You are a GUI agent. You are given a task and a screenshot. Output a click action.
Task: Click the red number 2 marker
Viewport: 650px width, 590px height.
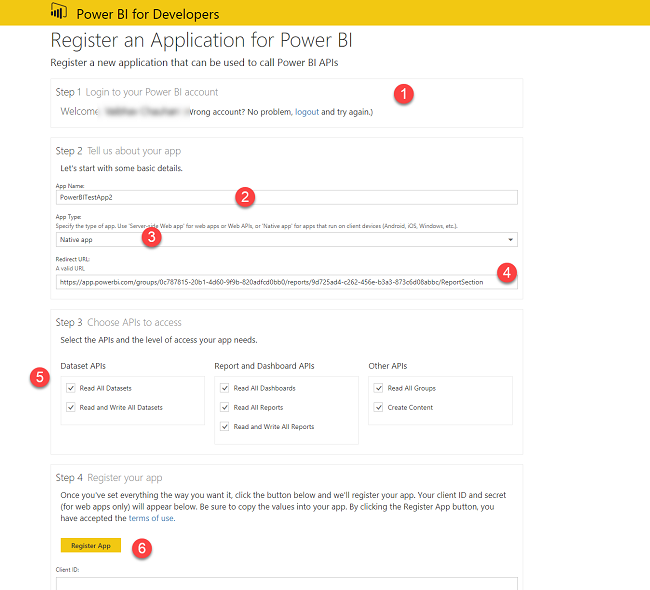tap(247, 196)
